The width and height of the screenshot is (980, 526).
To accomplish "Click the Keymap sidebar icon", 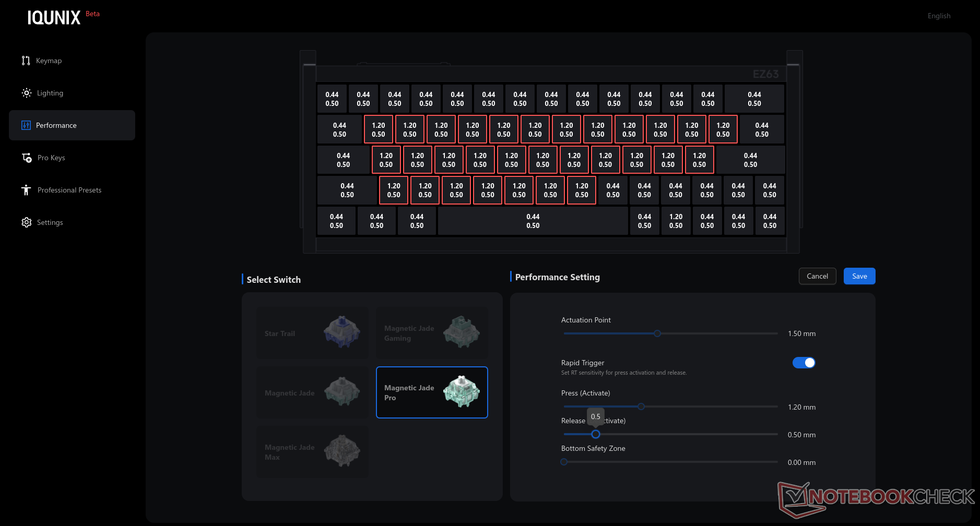I will (x=26, y=61).
